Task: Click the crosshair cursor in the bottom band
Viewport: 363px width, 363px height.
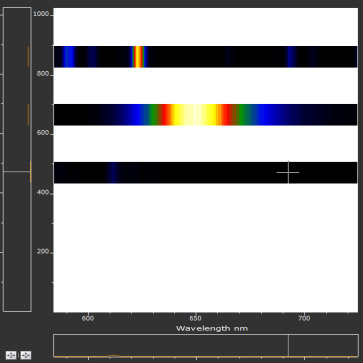Action: tap(288, 172)
